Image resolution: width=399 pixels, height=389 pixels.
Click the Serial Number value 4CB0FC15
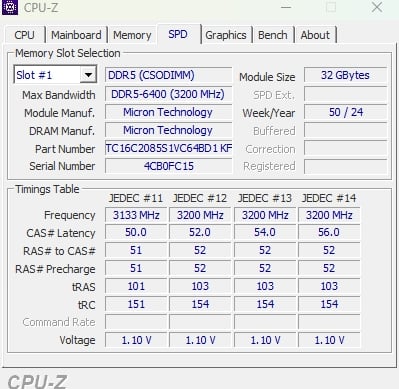(169, 166)
